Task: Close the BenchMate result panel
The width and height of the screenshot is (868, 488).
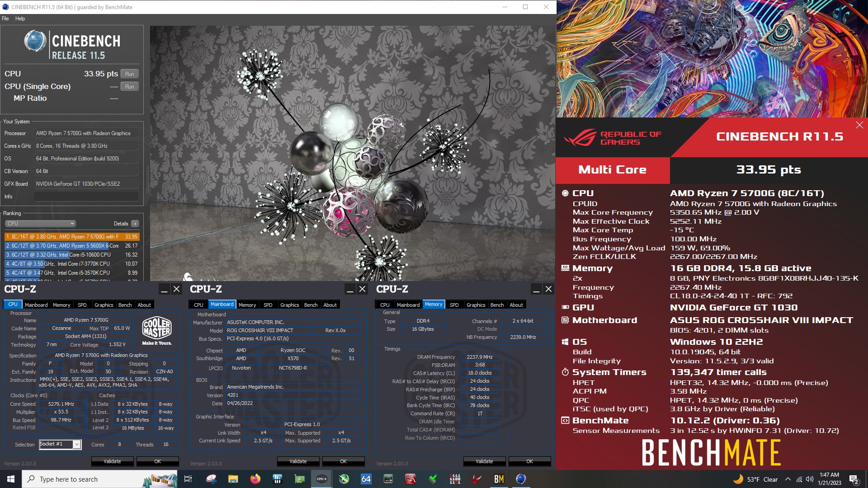Action: pyautogui.click(x=859, y=125)
